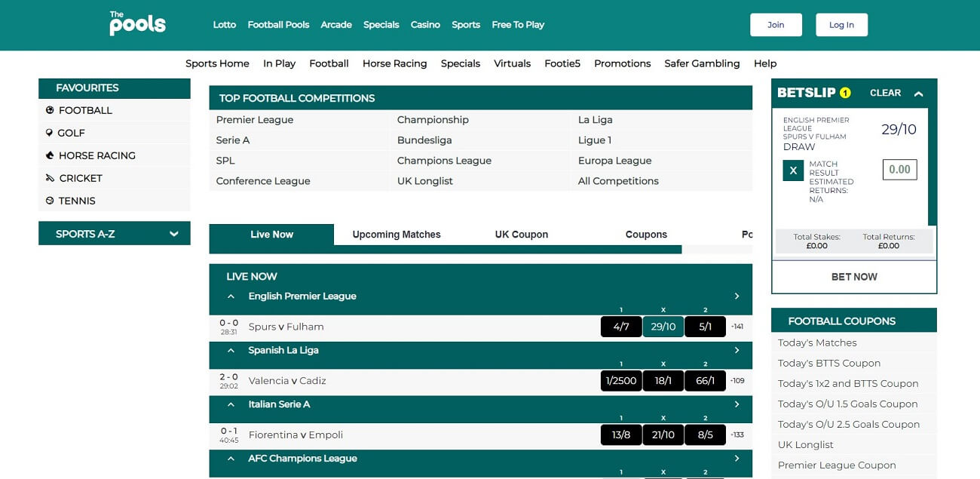The image size is (980, 479).
Task: Collapse the English Premier League section
Action: point(231,296)
